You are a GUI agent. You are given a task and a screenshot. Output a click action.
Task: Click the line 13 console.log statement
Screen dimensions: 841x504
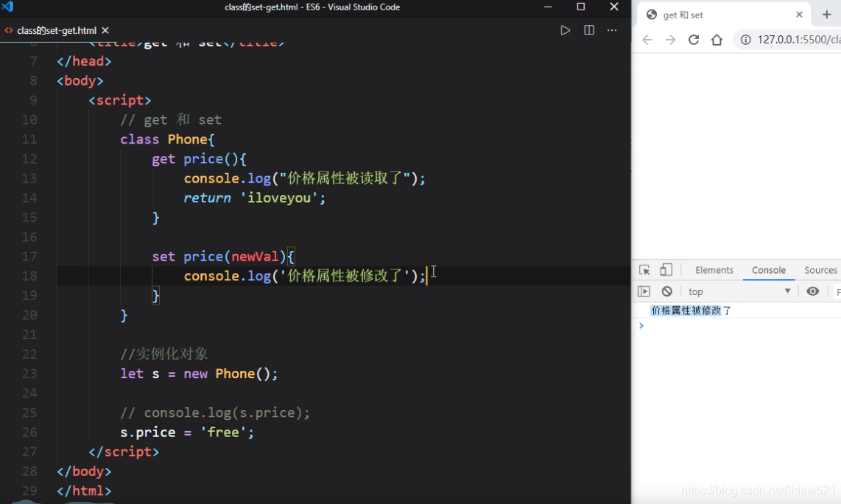(x=305, y=178)
